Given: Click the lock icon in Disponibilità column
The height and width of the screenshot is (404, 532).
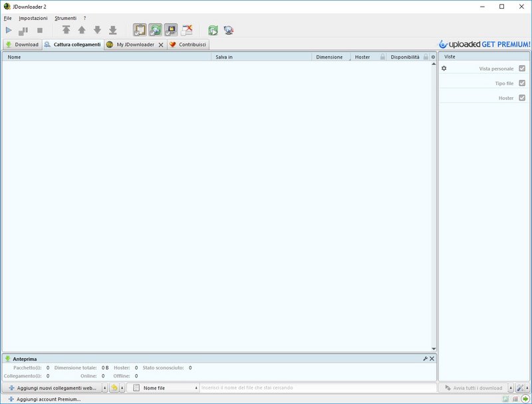Looking at the screenshot, I should pos(426,57).
